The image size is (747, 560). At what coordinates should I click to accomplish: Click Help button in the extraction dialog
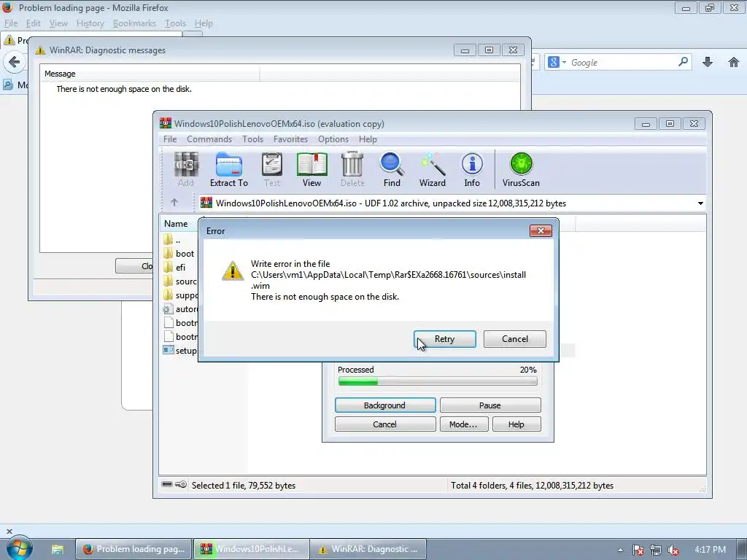(516, 424)
